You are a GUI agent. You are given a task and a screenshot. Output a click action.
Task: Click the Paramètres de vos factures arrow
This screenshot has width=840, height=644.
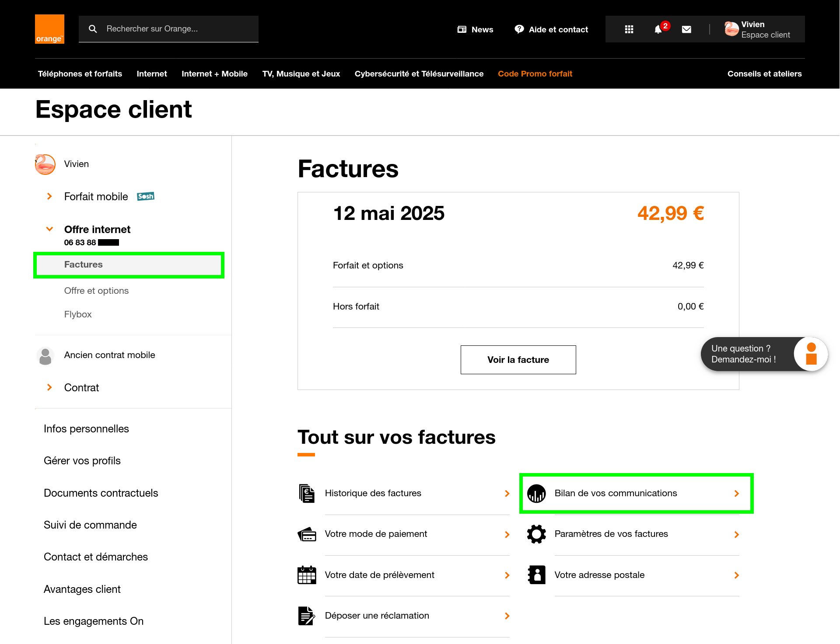tap(737, 535)
